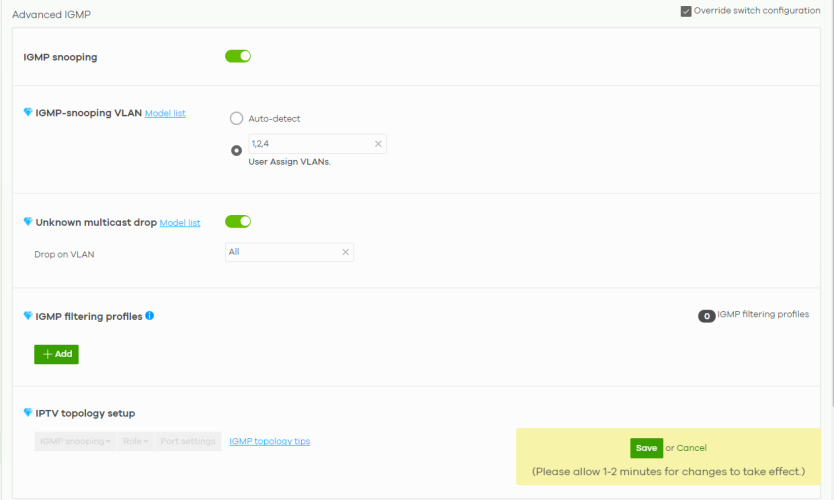
Task: Add a new IGMP filtering profile
Action: 56,354
